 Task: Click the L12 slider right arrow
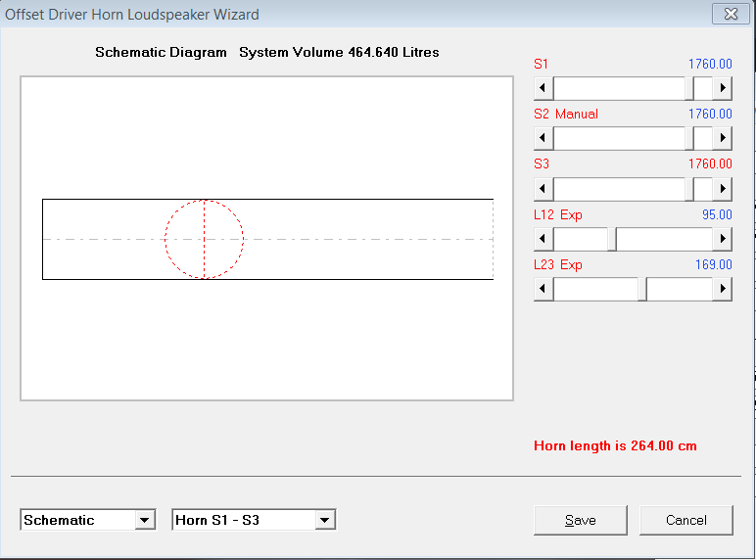pos(723,239)
